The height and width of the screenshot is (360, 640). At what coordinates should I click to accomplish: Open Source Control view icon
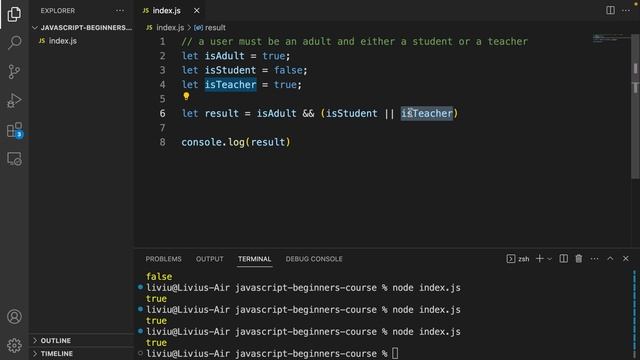tap(14, 71)
